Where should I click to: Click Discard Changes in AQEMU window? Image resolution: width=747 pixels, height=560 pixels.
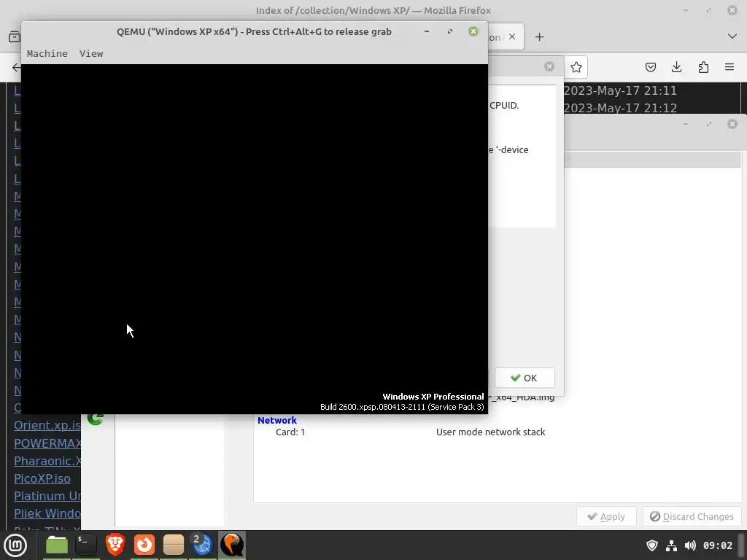692,517
